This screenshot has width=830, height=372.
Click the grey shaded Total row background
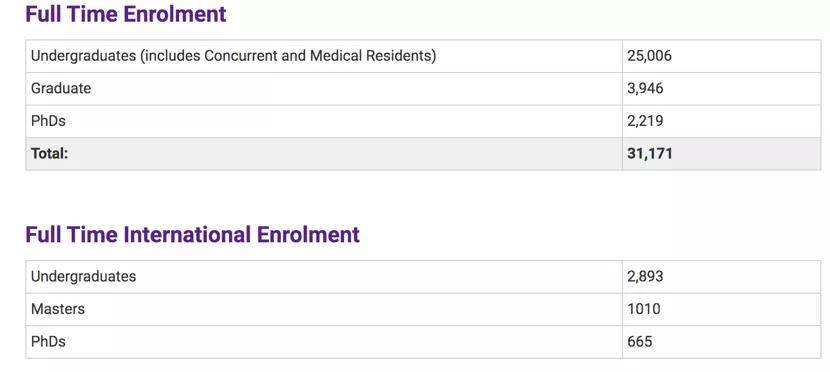[423, 153]
